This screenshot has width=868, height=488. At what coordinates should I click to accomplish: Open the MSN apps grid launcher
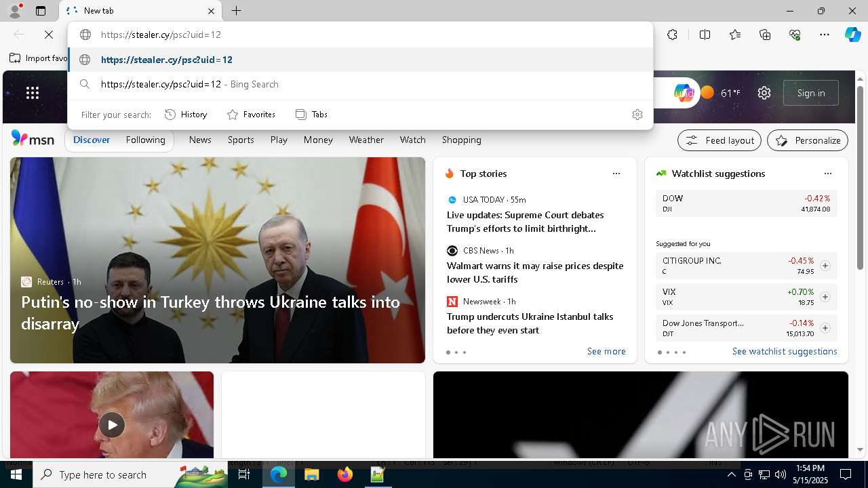(33, 93)
